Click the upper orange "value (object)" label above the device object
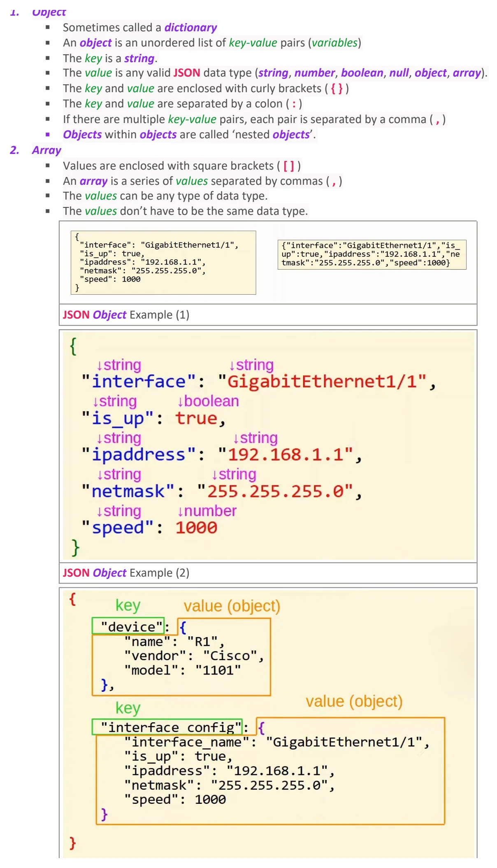 click(x=232, y=606)
